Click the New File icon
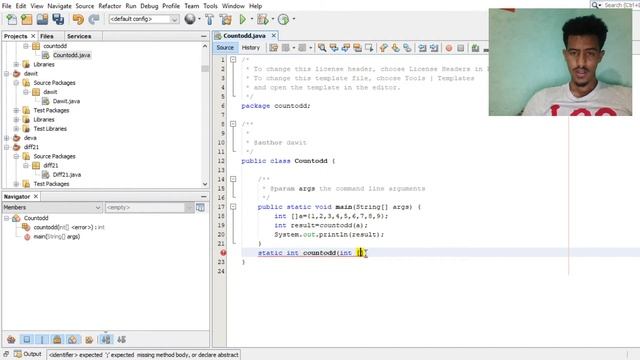The height and width of the screenshot is (360, 640). tap(11, 19)
